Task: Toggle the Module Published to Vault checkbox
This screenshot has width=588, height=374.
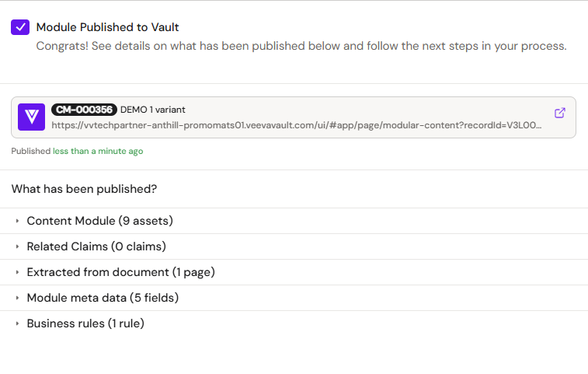Action: pos(20,27)
